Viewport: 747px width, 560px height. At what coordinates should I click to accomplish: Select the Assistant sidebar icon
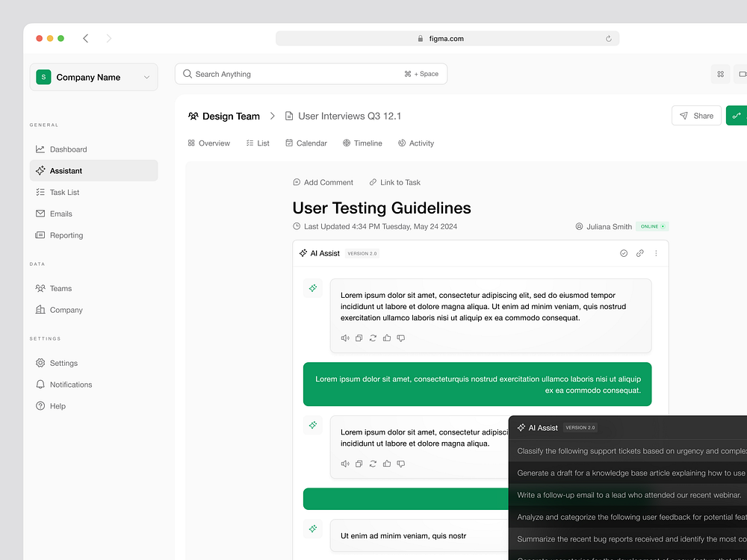tap(40, 170)
